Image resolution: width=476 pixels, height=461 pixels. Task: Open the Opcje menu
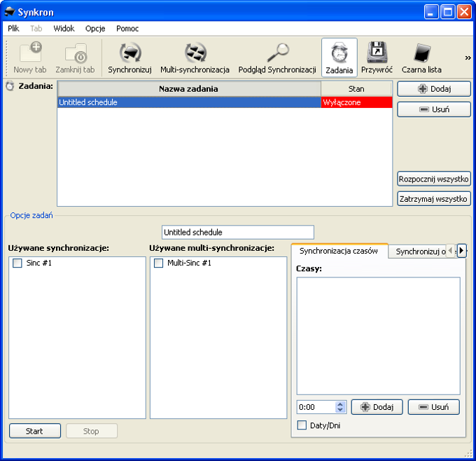click(x=95, y=29)
